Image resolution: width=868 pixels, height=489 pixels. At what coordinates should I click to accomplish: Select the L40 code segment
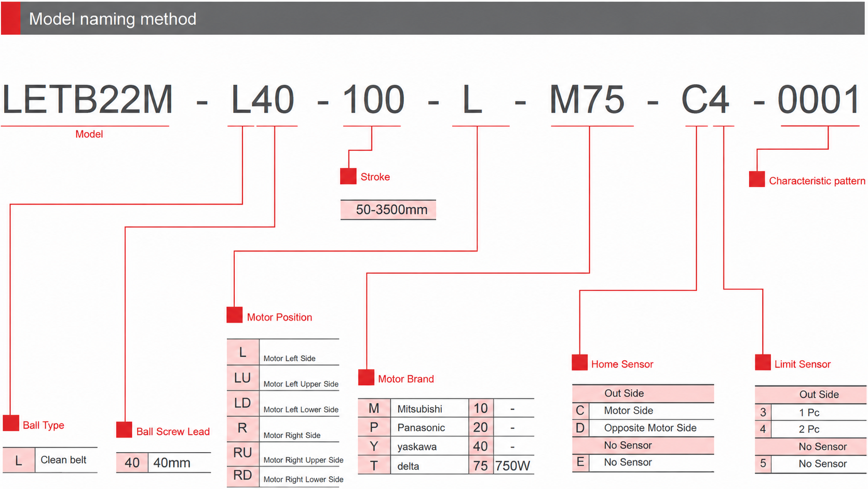(x=263, y=99)
